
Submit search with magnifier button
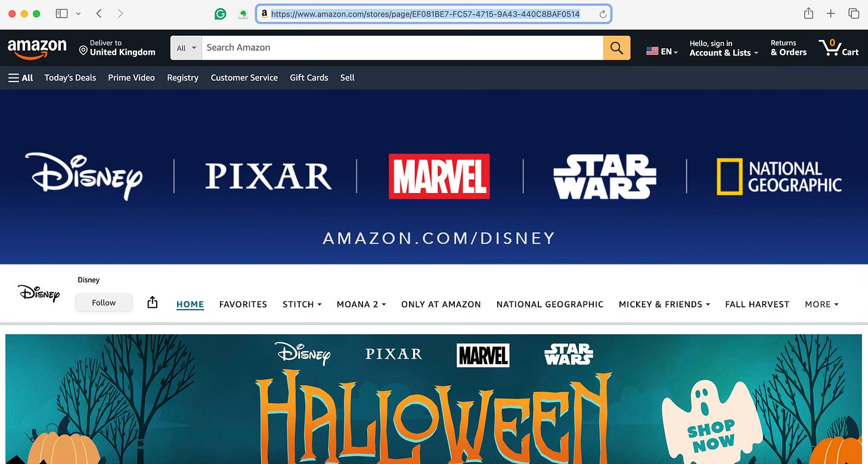pos(616,48)
